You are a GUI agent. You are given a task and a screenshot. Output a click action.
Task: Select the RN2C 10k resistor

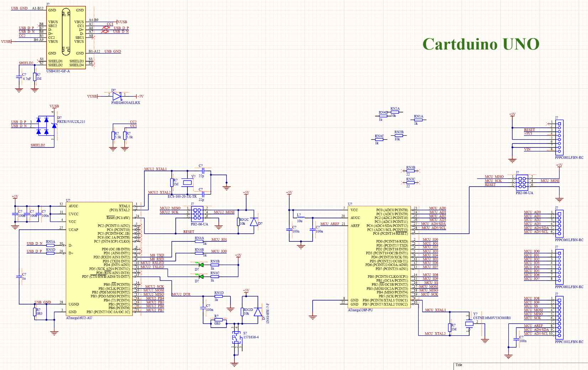[x=239, y=222]
